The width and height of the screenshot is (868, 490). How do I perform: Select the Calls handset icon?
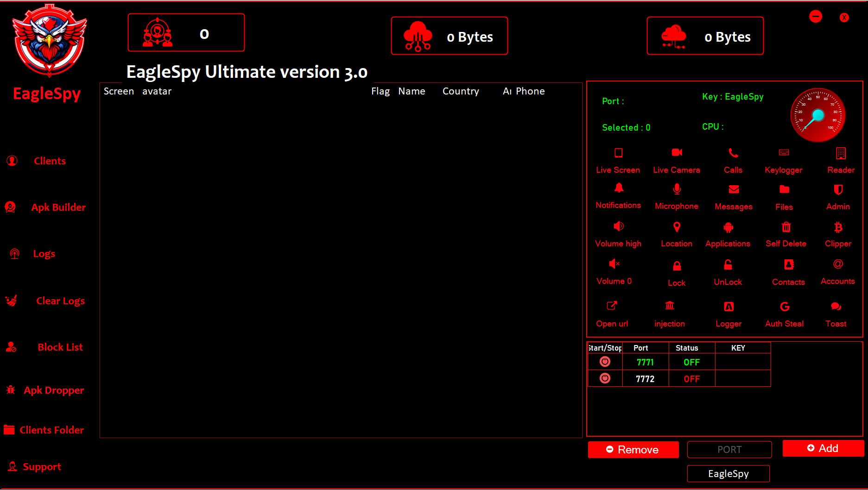click(x=733, y=153)
